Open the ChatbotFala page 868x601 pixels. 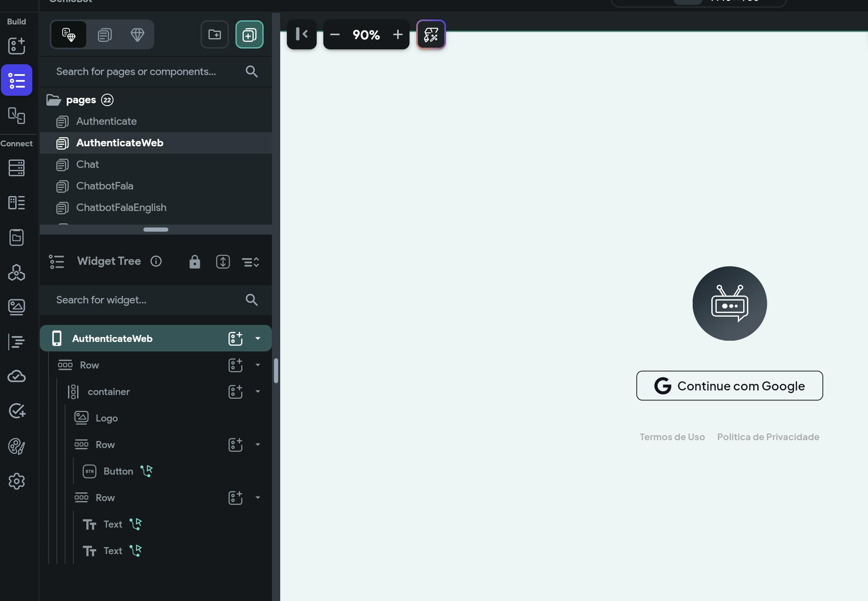coord(156,186)
